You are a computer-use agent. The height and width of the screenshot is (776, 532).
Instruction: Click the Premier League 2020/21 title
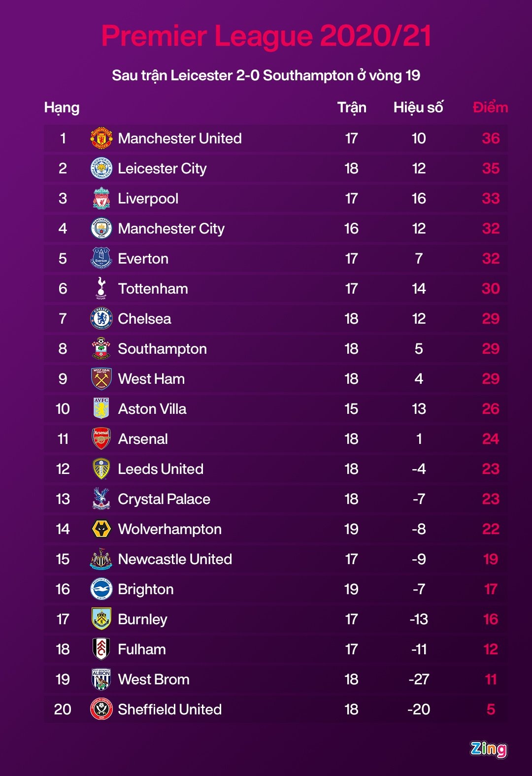click(x=266, y=36)
